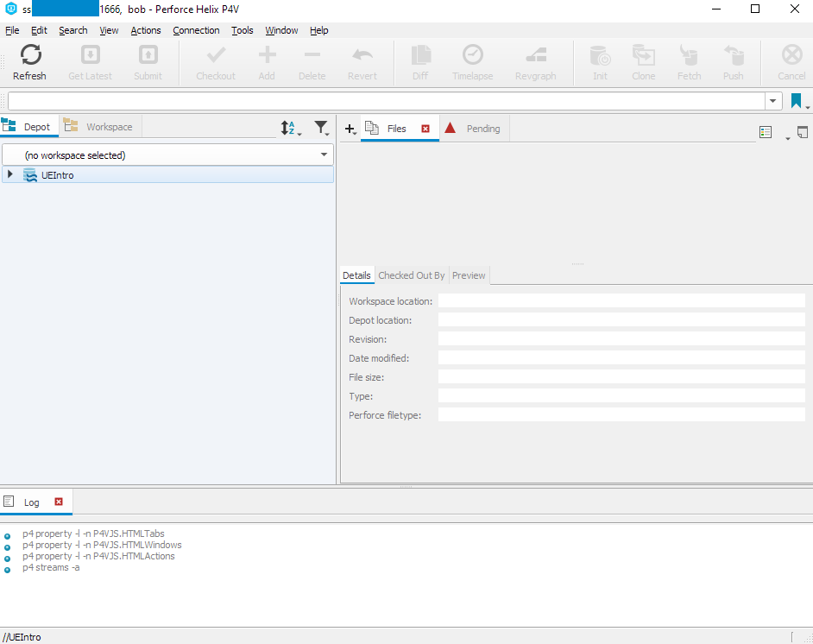
Task: Open the Edit menu
Action: (x=39, y=30)
